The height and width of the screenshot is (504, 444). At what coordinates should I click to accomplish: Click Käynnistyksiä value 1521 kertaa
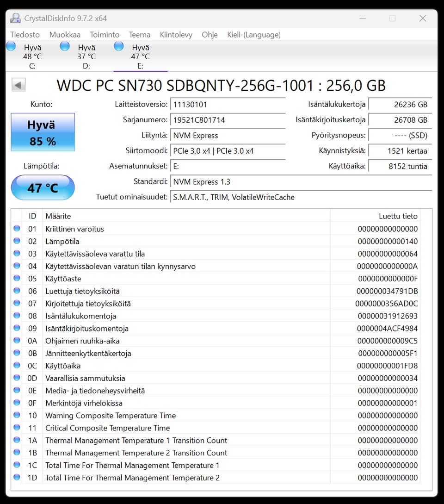[400, 151]
